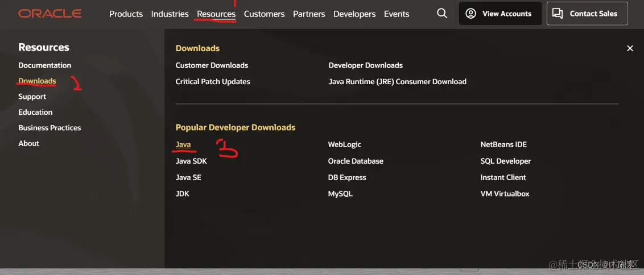
Task: Click the Java download link
Action: 183,144
